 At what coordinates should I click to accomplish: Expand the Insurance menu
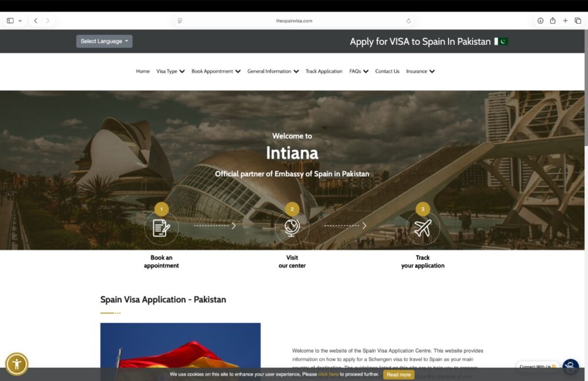pos(420,71)
